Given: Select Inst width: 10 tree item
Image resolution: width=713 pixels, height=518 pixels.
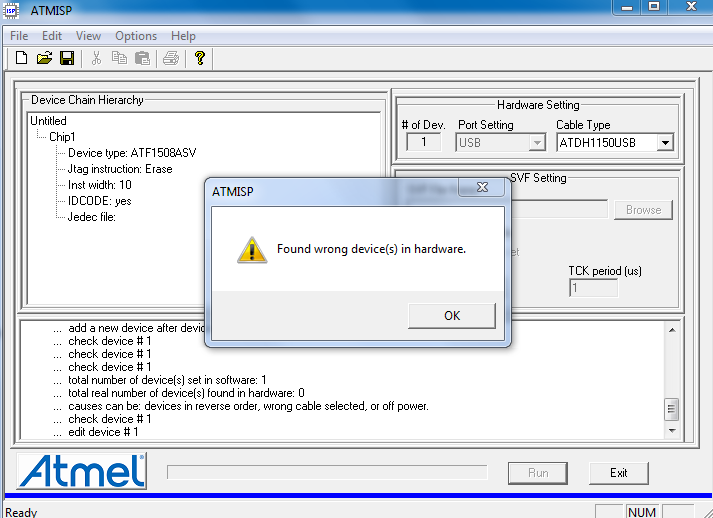Looking at the screenshot, I should point(100,185).
